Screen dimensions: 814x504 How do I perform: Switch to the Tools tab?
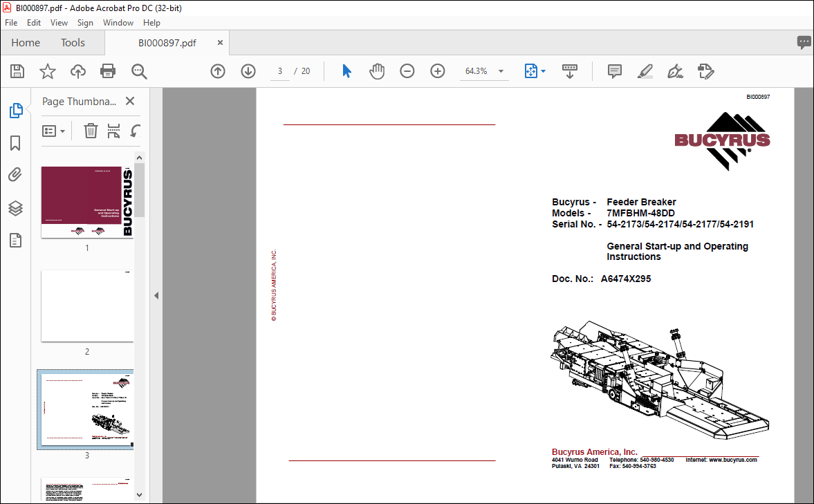(x=73, y=43)
